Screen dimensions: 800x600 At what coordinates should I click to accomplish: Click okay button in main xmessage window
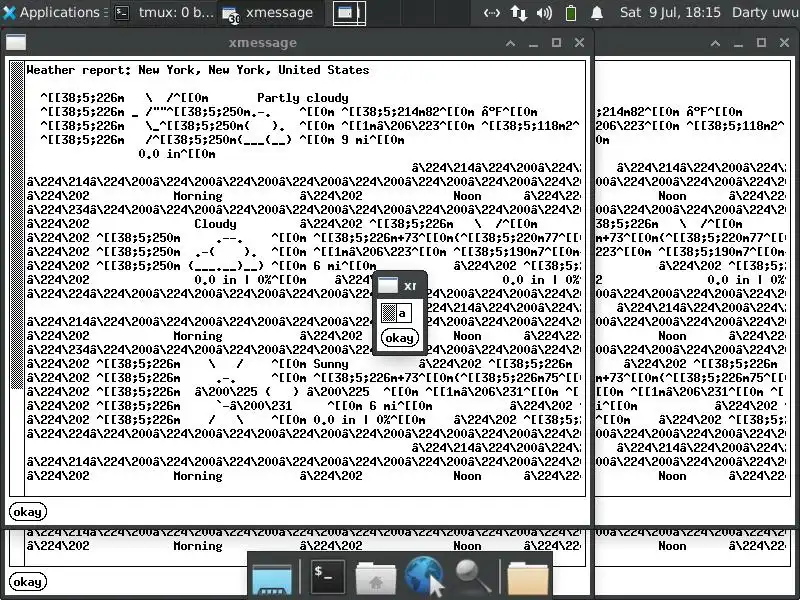(x=28, y=512)
